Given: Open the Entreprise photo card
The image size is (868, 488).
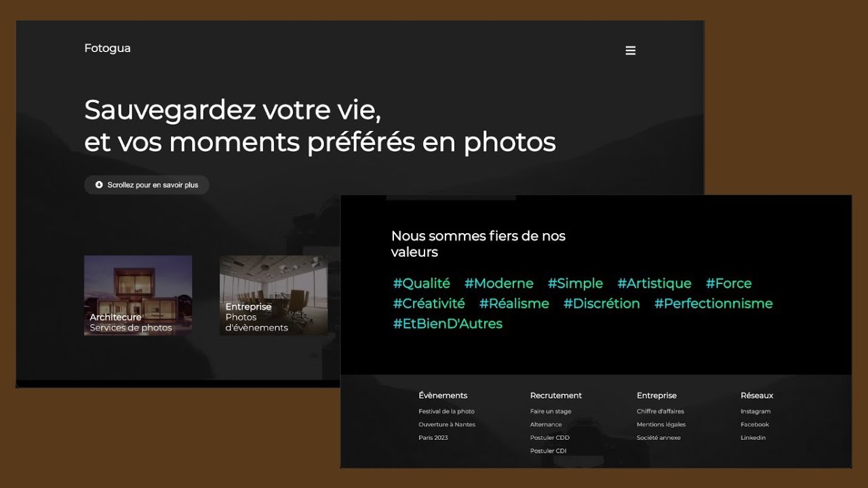Looking at the screenshot, I should [274, 296].
